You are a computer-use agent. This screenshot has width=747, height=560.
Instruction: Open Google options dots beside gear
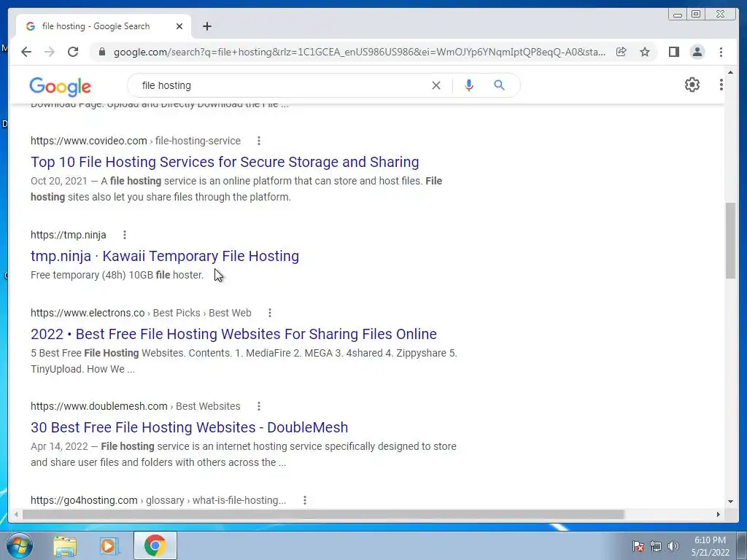[x=721, y=85]
